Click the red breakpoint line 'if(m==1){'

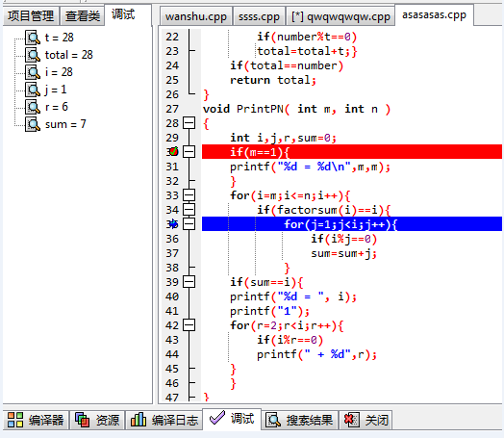352,151
